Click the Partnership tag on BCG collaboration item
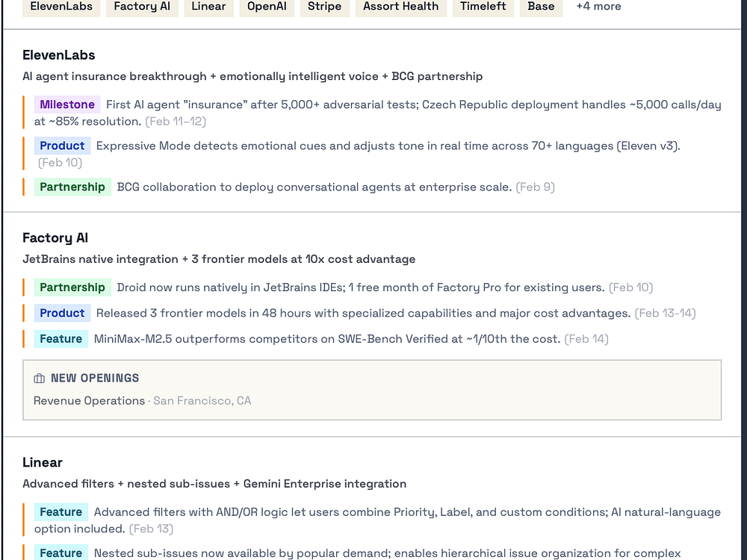Screen dimensions: 747x560 (x=72, y=187)
